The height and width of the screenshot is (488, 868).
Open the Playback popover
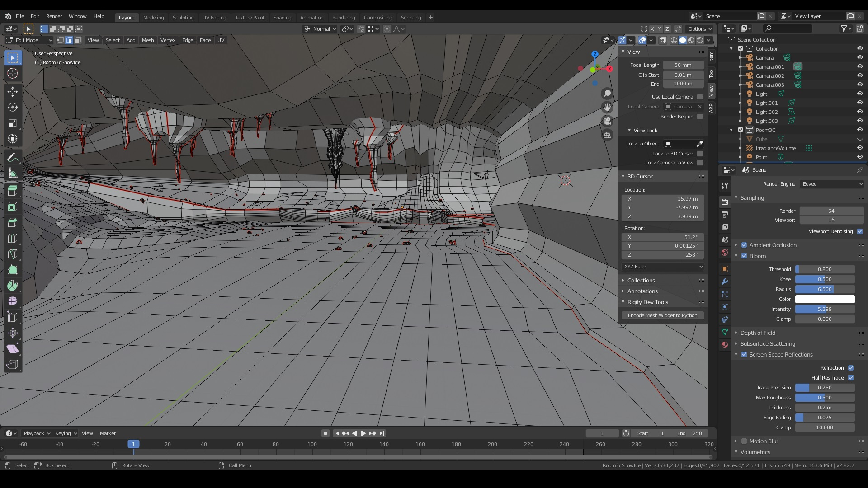point(36,433)
